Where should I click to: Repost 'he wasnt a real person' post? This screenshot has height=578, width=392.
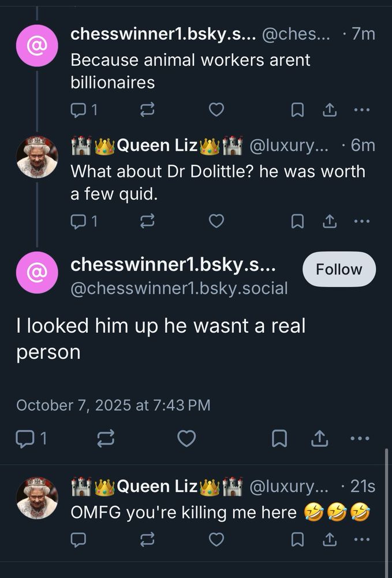[x=106, y=439]
